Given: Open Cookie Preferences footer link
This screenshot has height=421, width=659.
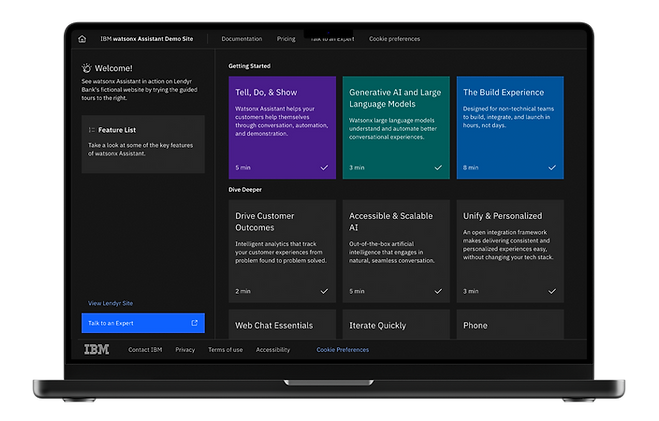Looking at the screenshot, I should (343, 350).
